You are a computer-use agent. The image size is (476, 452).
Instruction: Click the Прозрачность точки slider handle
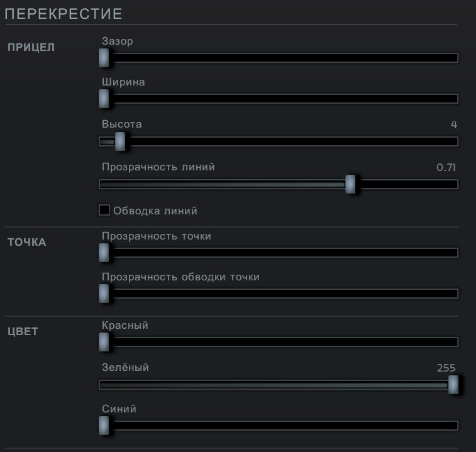click(104, 253)
